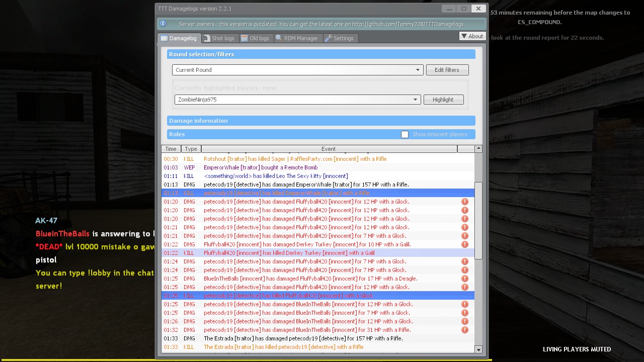This screenshot has width=644, height=362.
Task: Click warning icon on first 01:20 Fluffyball420 damage row
Action: pos(464,202)
